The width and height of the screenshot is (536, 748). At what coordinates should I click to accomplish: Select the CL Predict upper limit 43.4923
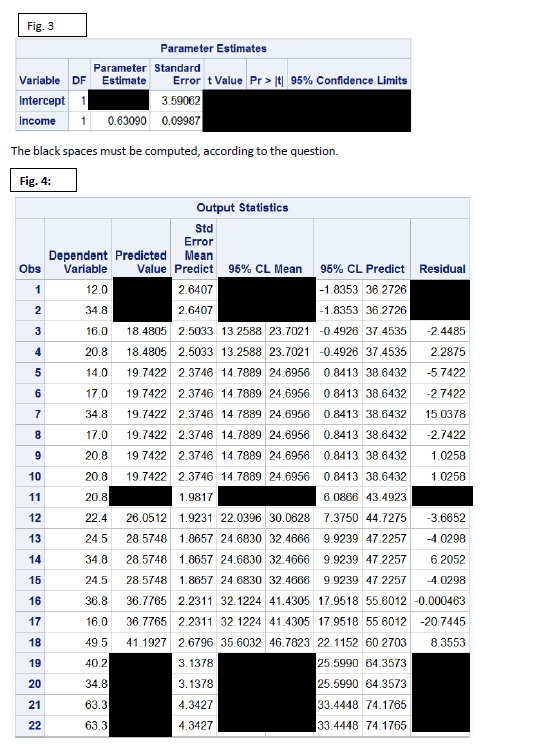tap(386, 497)
